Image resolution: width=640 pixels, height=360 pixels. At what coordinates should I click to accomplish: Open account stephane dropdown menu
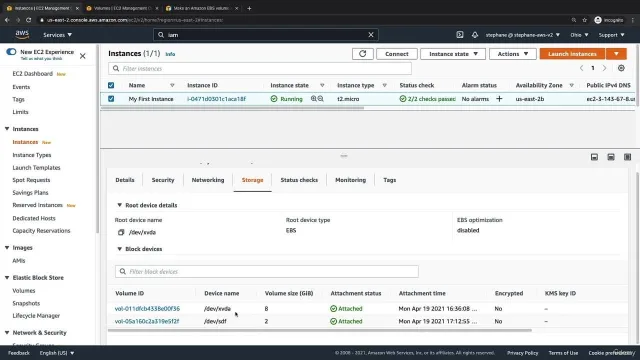[x=522, y=35]
